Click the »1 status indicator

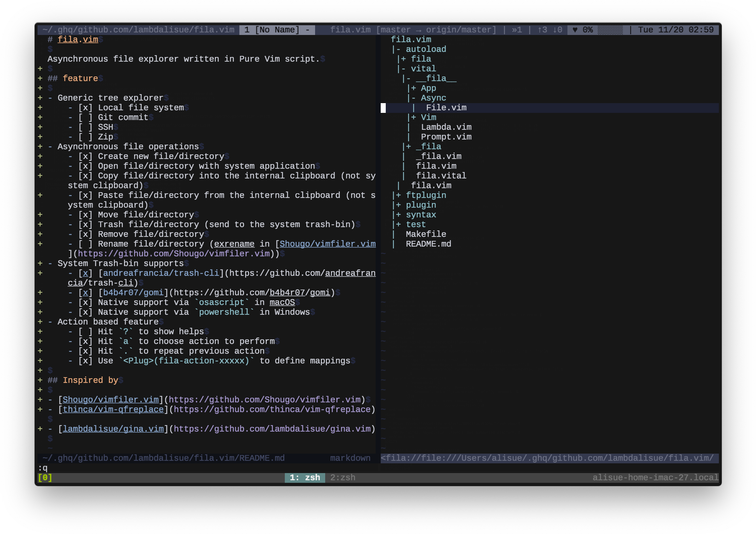pyautogui.click(x=517, y=30)
